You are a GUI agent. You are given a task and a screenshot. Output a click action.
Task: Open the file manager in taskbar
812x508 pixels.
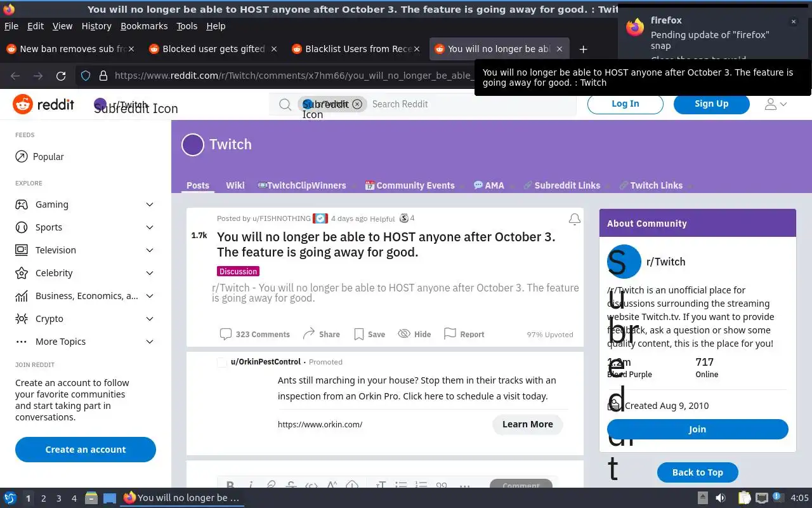(x=91, y=498)
